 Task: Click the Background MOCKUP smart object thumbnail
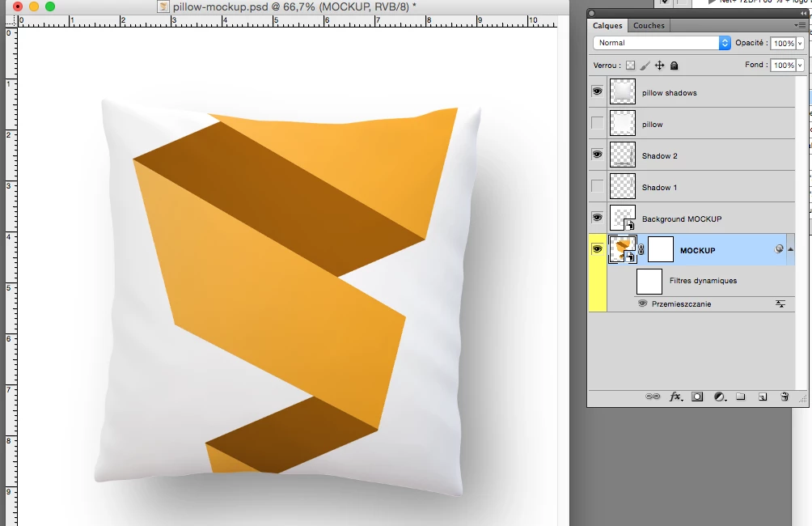click(x=623, y=218)
